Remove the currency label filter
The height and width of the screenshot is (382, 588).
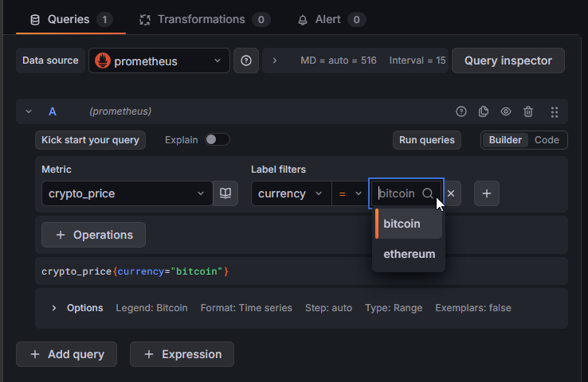click(x=450, y=193)
